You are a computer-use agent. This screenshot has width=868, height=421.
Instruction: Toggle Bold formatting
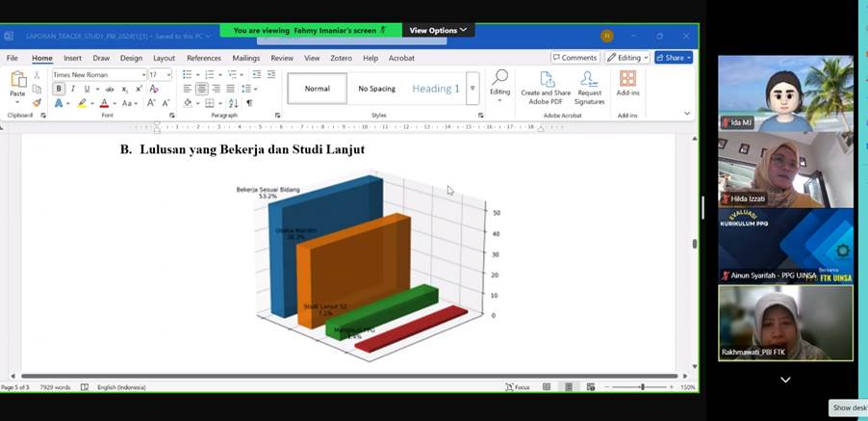59,89
